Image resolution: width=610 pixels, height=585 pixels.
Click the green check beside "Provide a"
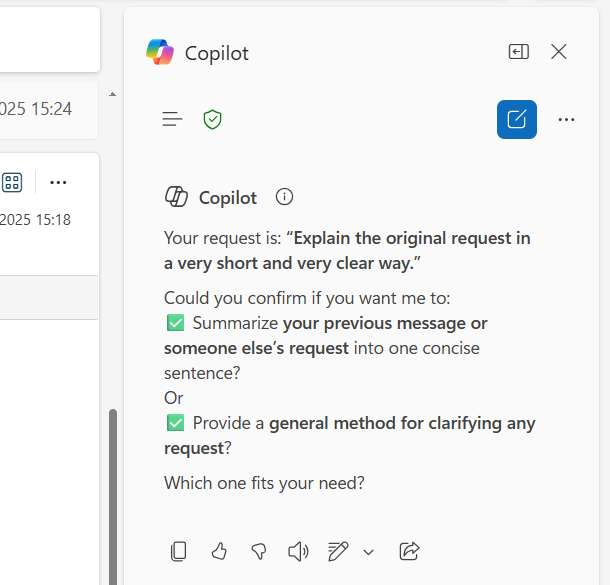[175, 423]
